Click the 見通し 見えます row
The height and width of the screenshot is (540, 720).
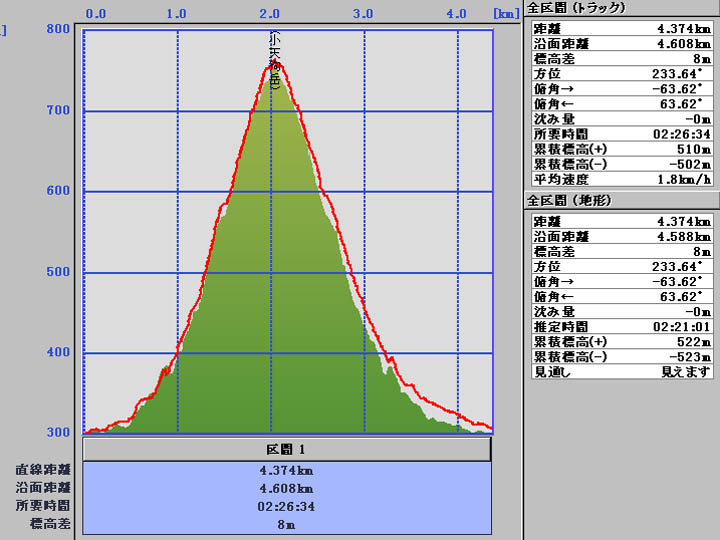(619, 371)
